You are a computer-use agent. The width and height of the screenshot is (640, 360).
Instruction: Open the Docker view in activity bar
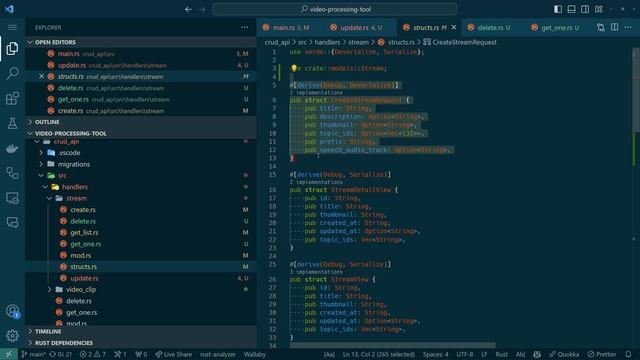12,148
